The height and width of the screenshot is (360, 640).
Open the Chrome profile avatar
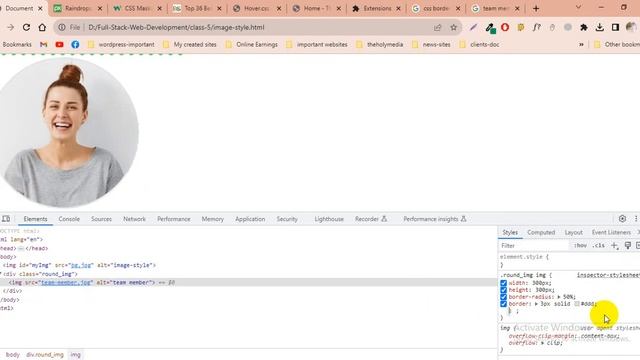click(631, 27)
